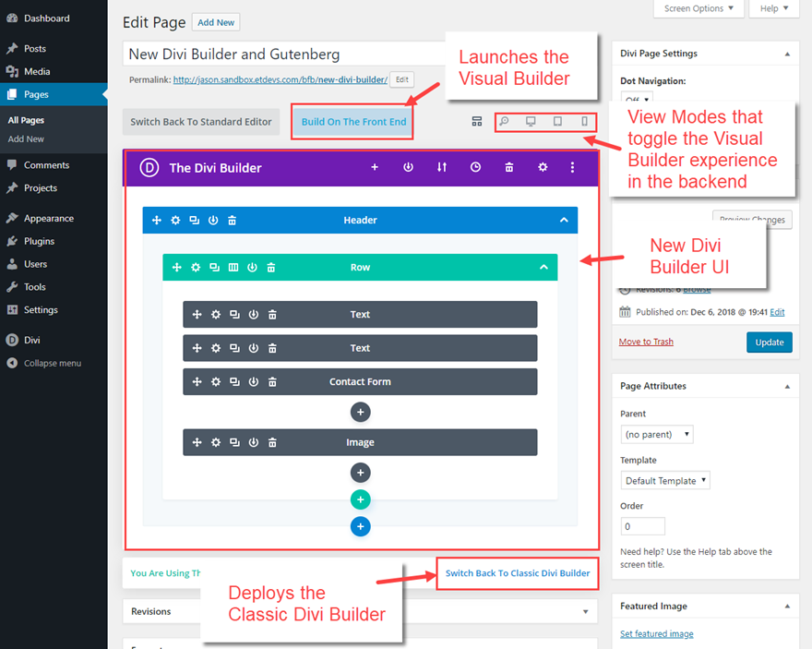Open the Parent dropdown under Page Attributes
812x649 pixels.
656,434
